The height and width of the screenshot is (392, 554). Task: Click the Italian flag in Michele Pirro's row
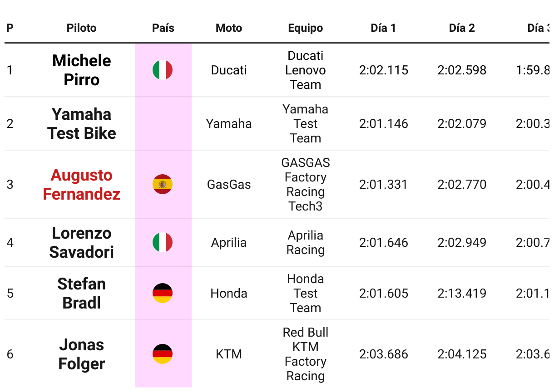(163, 70)
